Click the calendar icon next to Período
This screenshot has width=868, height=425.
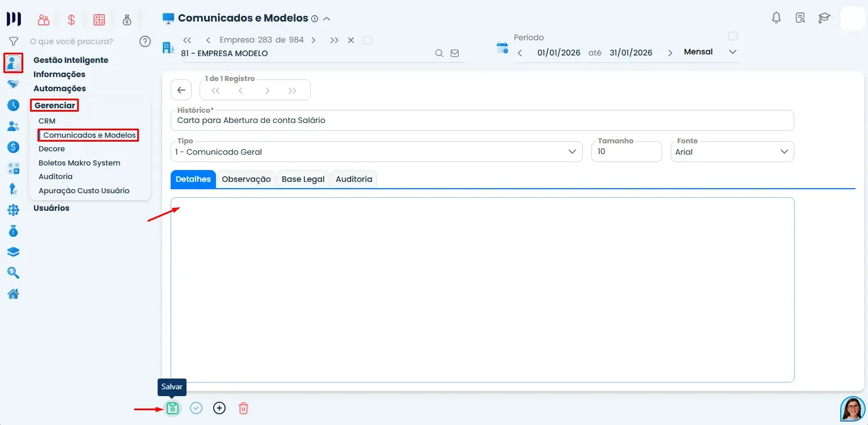click(x=502, y=48)
